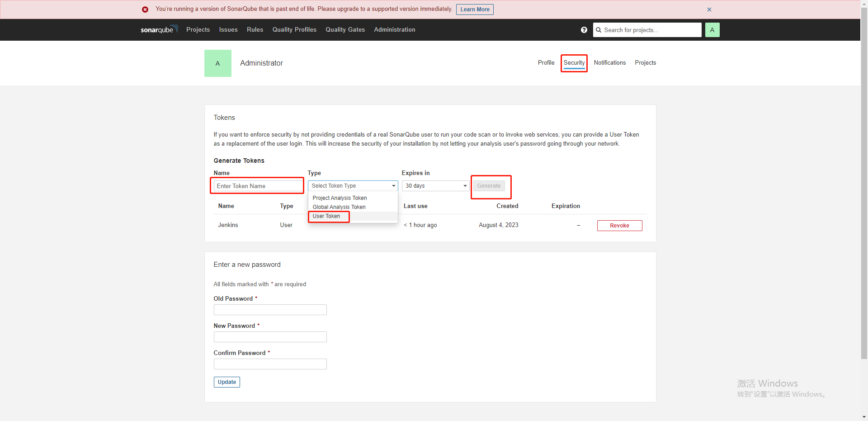
Task: Click the search magnifier icon
Action: [599, 30]
